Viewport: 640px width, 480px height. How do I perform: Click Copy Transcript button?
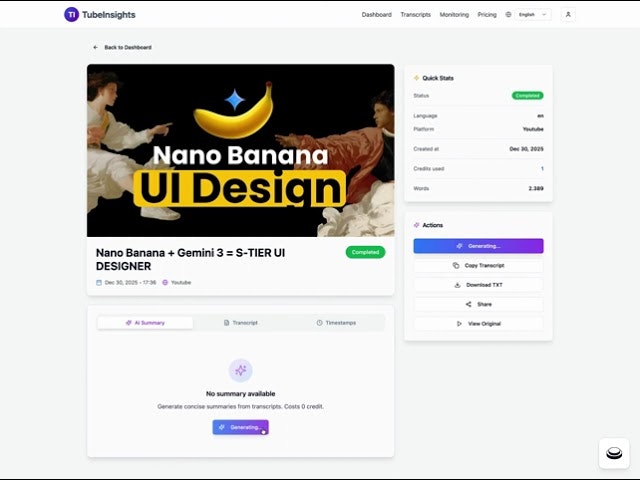(x=478, y=266)
